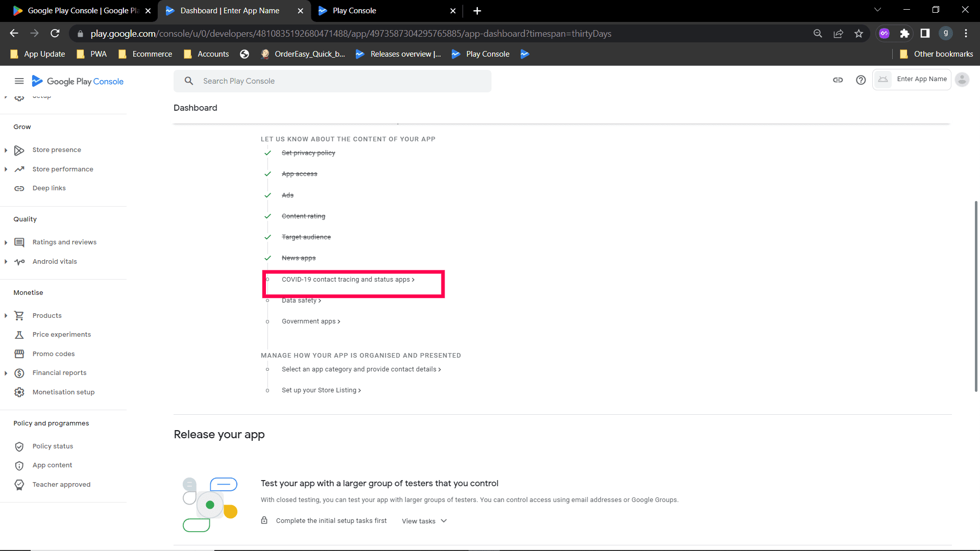This screenshot has height=551, width=980.
Task: Open the hamburger navigation menu
Action: click(19, 81)
